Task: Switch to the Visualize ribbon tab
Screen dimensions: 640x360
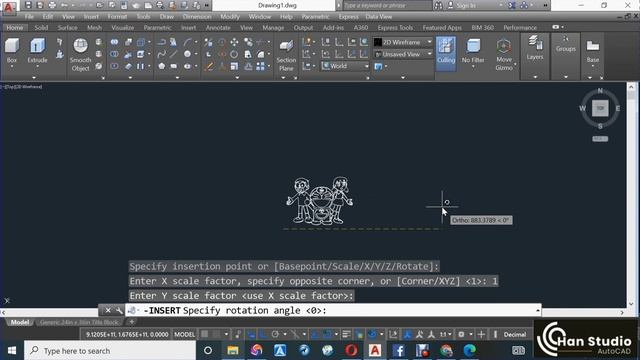Action: point(122,27)
